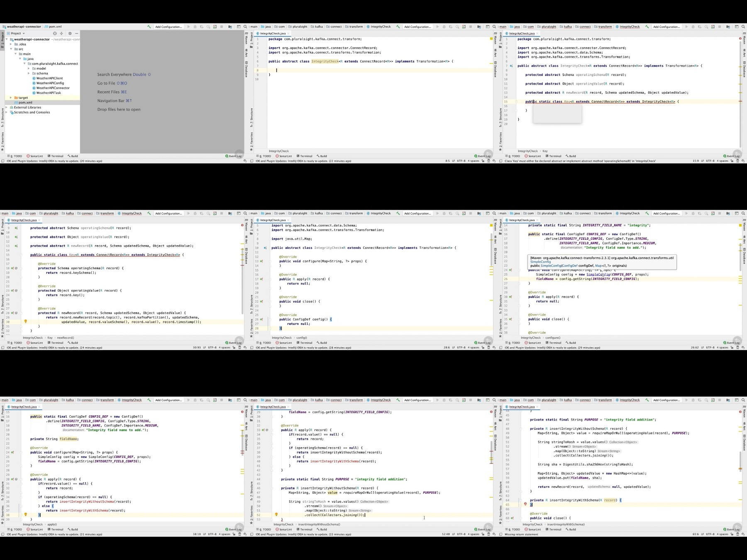Click the Search Everywhere magnifier in the pom.xml window
The width and height of the screenshot is (747, 560).
pyautogui.click(x=245, y=27)
